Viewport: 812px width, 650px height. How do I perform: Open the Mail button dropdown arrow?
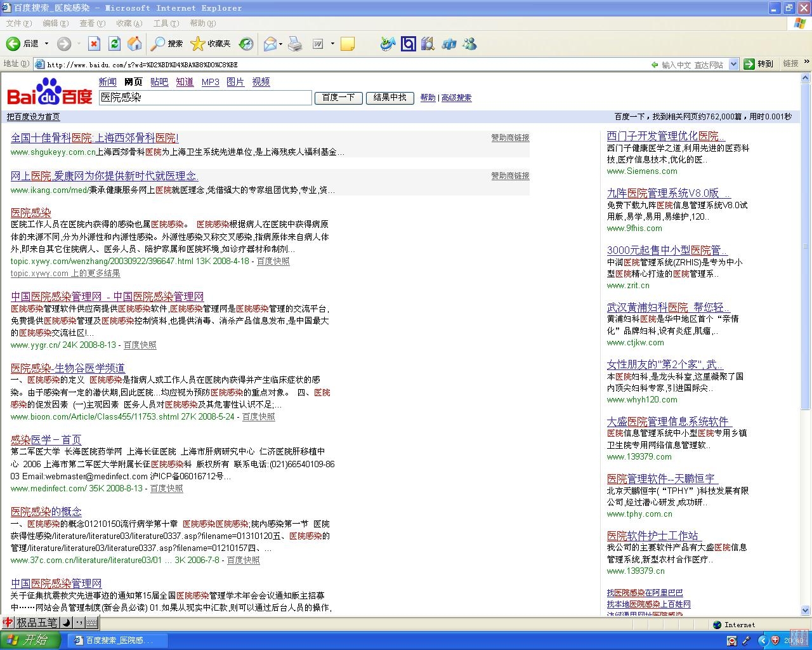click(281, 43)
